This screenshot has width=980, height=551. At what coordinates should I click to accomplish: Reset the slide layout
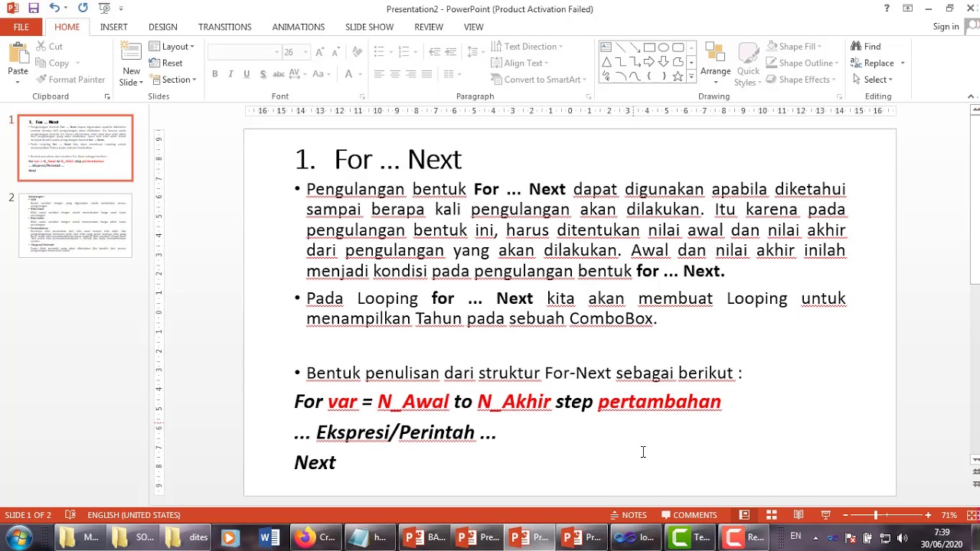pyautogui.click(x=165, y=63)
